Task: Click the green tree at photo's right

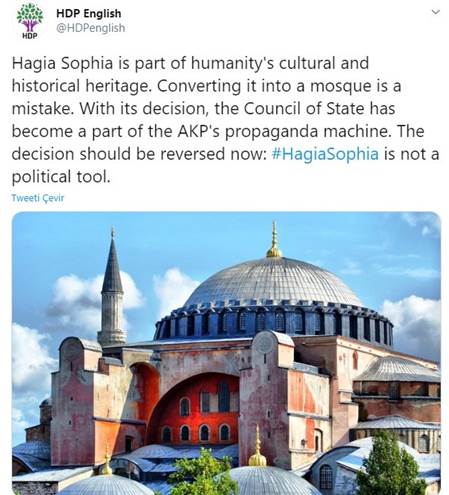Action: 389,463
